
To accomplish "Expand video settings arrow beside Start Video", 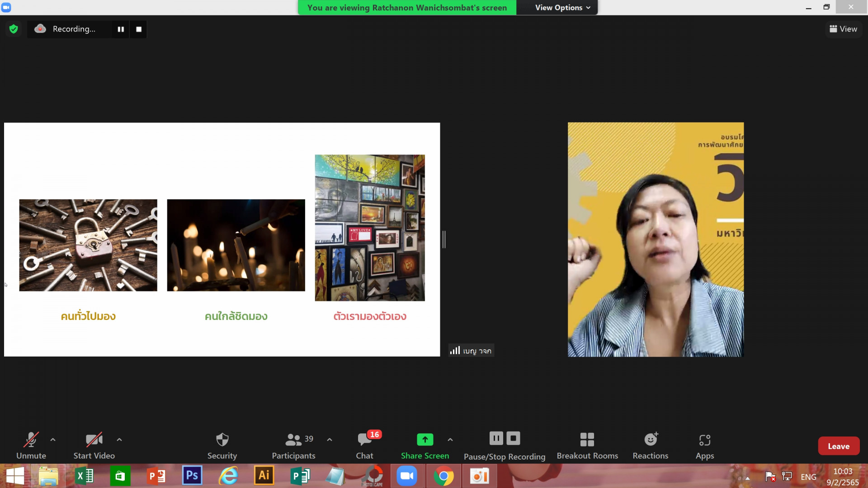I will tap(119, 439).
